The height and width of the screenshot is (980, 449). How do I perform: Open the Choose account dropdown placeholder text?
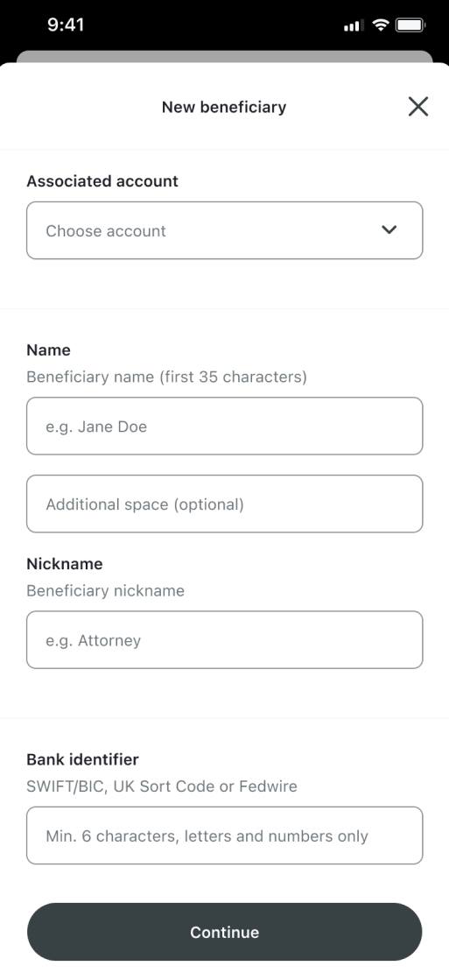point(106,231)
